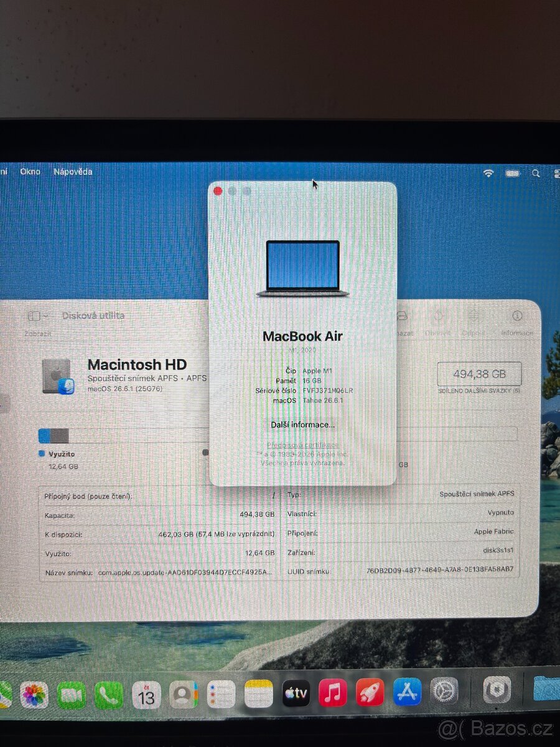Click the 16 GB memory value
560x747 pixels.
[x=312, y=380]
